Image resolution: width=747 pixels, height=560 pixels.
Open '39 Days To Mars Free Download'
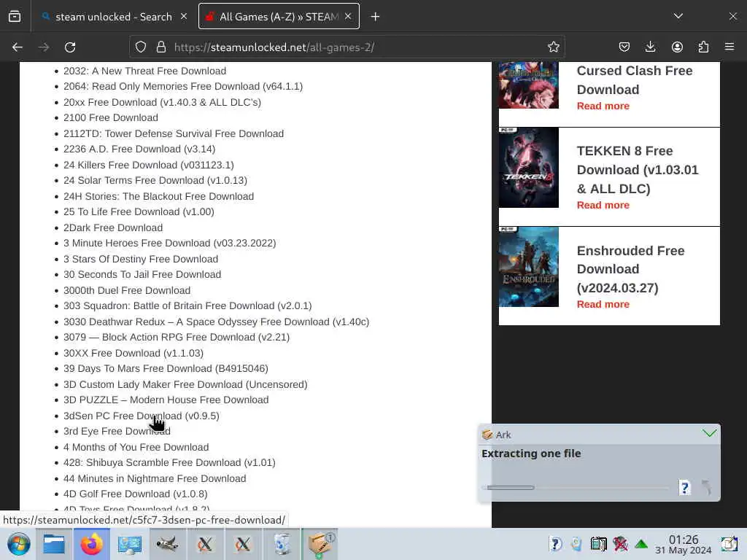tap(166, 369)
